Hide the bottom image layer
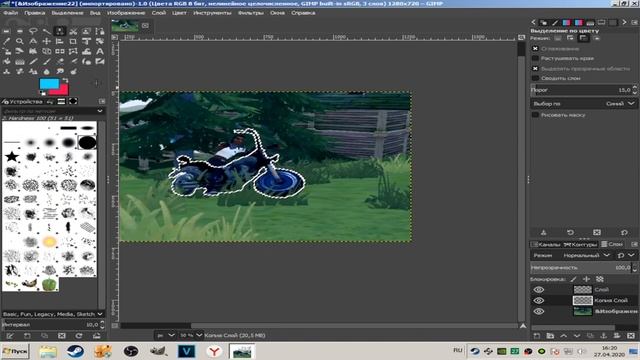The height and width of the screenshot is (360, 640). click(539, 311)
